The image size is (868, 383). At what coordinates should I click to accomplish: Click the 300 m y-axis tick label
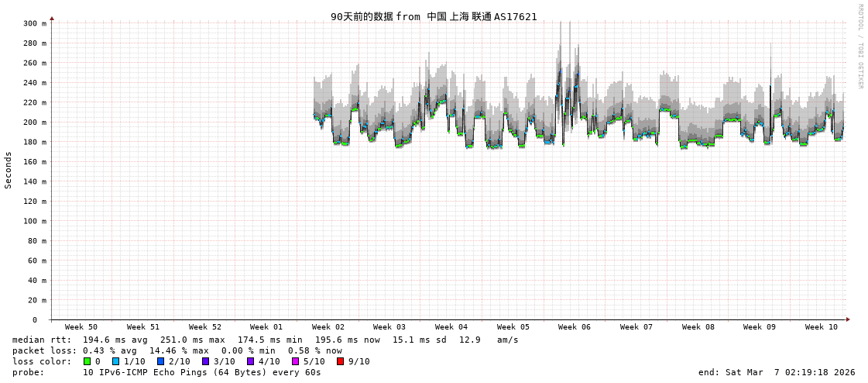coord(34,23)
